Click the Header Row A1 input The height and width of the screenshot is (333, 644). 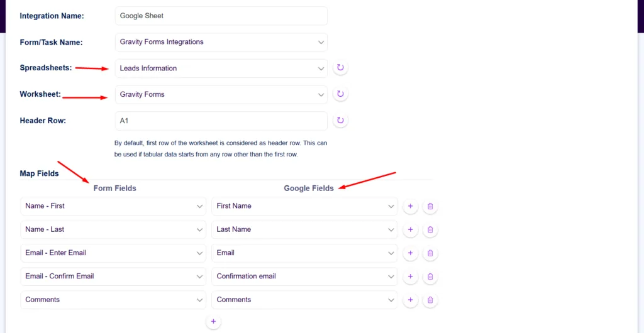click(221, 121)
